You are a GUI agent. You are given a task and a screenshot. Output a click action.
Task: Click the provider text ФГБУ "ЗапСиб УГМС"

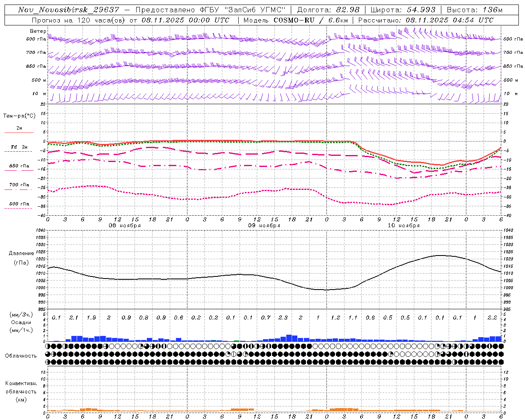click(242, 10)
